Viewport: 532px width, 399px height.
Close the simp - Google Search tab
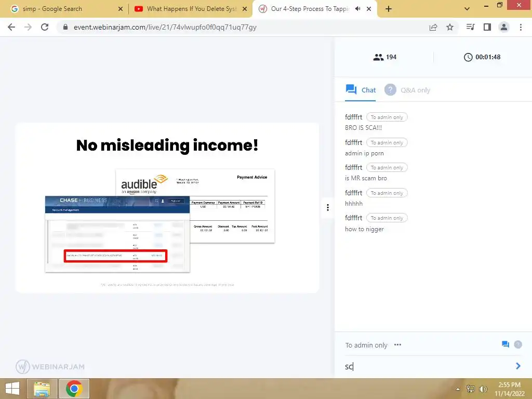[121, 9]
